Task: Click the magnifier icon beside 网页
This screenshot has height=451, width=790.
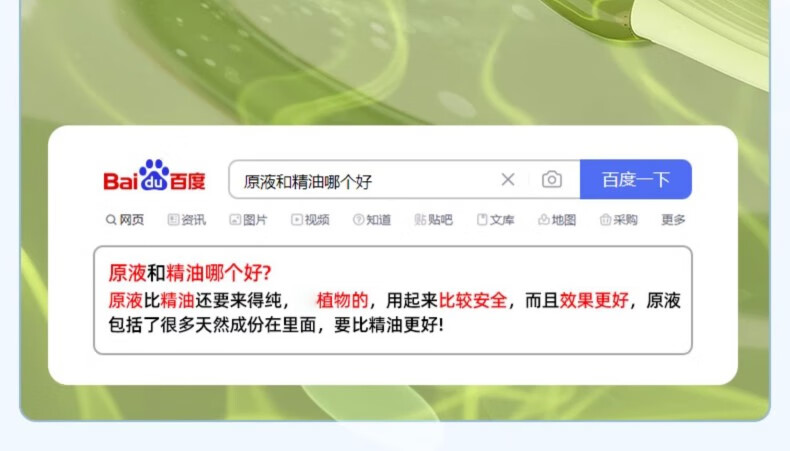Action: [111, 220]
